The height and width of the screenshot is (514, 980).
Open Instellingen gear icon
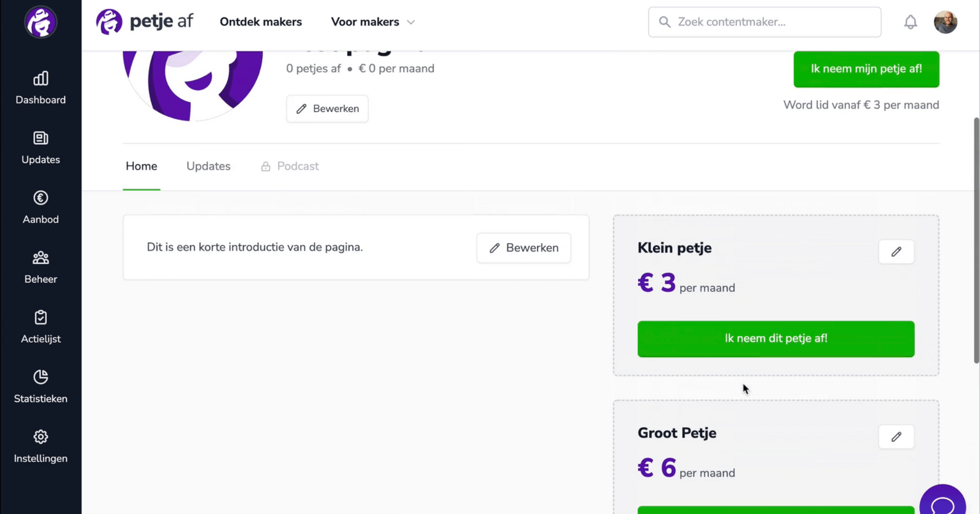41,437
